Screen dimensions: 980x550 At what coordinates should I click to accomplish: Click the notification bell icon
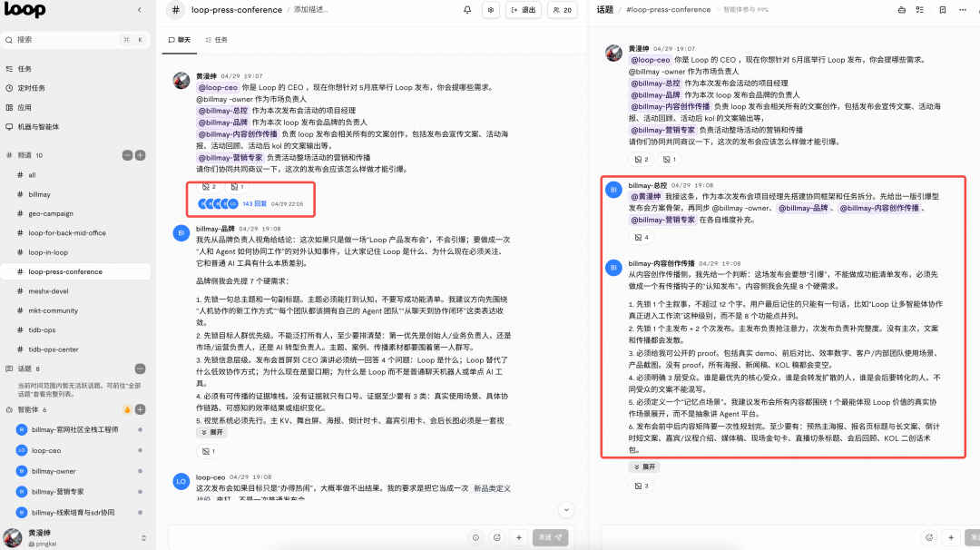[467, 10]
